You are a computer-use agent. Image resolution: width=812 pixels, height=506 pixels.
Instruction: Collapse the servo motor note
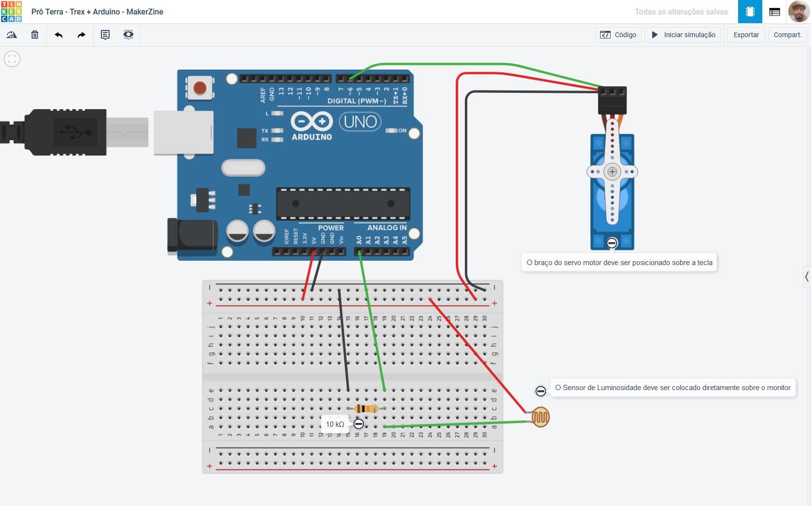click(x=612, y=243)
